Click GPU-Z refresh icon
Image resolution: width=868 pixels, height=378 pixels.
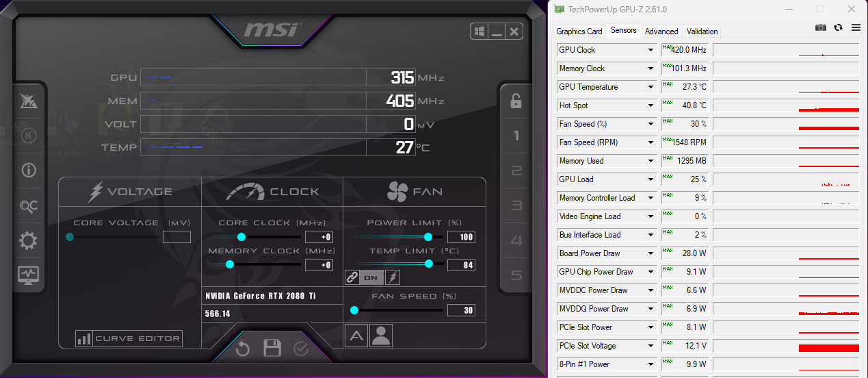pyautogui.click(x=839, y=27)
